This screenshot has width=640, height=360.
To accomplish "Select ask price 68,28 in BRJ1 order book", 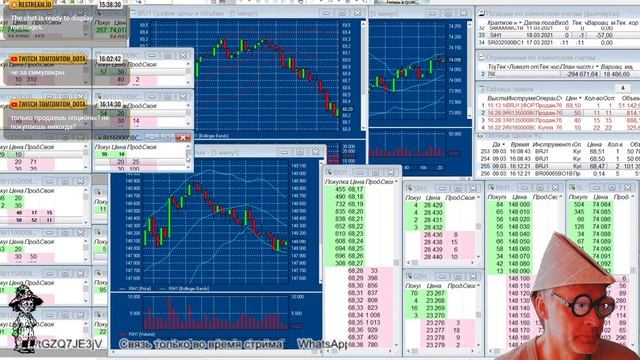I will [x=356, y=271].
